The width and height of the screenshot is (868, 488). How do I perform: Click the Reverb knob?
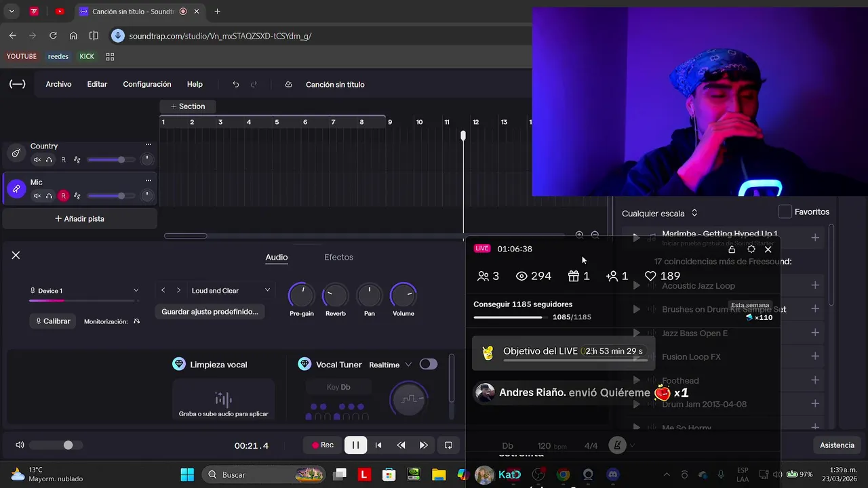point(335,295)
